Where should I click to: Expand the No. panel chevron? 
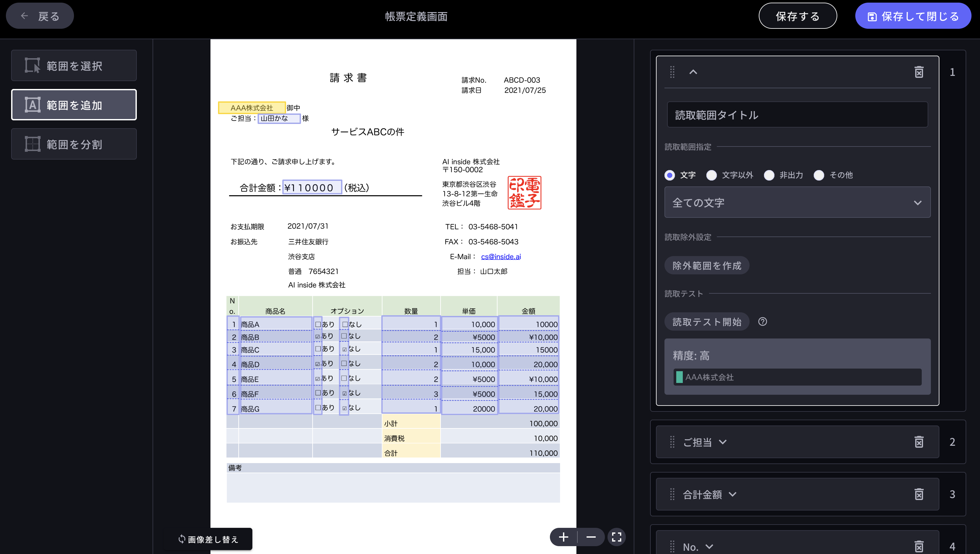709,547
